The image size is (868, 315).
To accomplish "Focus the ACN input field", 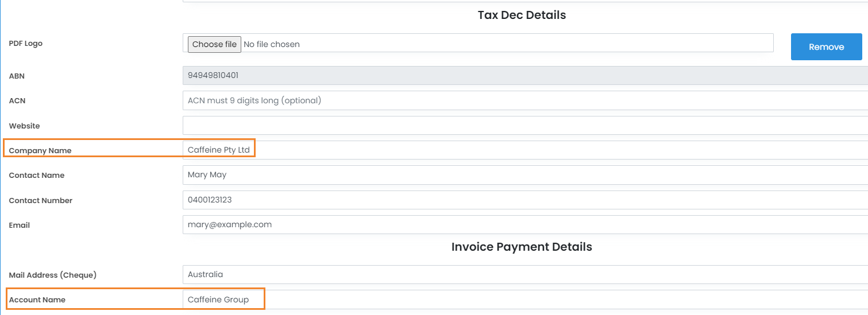I will (x=517, y=100).
